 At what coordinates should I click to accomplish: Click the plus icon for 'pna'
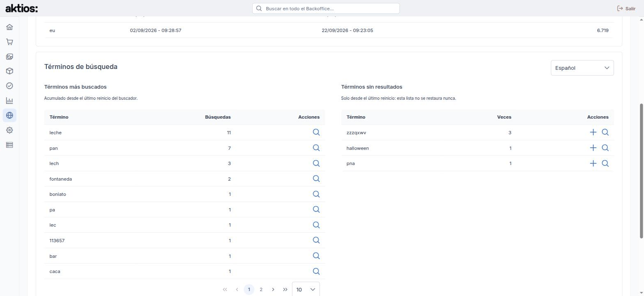(x=593, y=163)
